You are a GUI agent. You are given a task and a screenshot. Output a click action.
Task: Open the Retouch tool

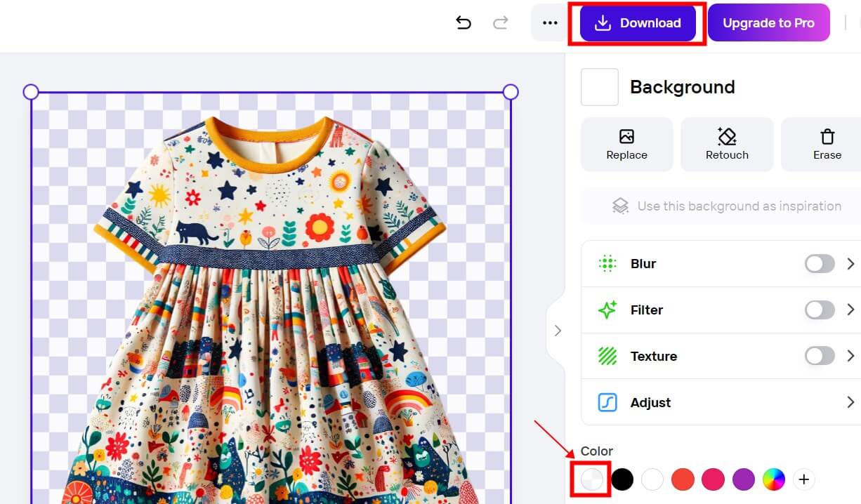coord(727,144)
